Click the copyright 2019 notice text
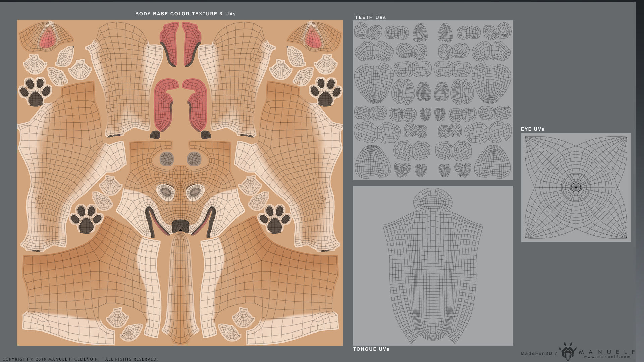Screen dimensions: 644x362 pyautogui.click(x=80, y=359)
